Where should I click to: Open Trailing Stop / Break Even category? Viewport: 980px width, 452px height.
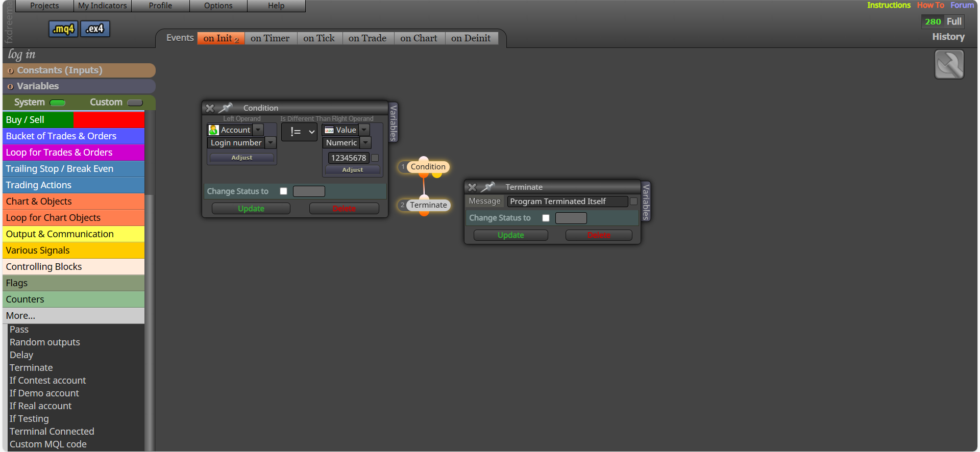click(x=73, y=169)
